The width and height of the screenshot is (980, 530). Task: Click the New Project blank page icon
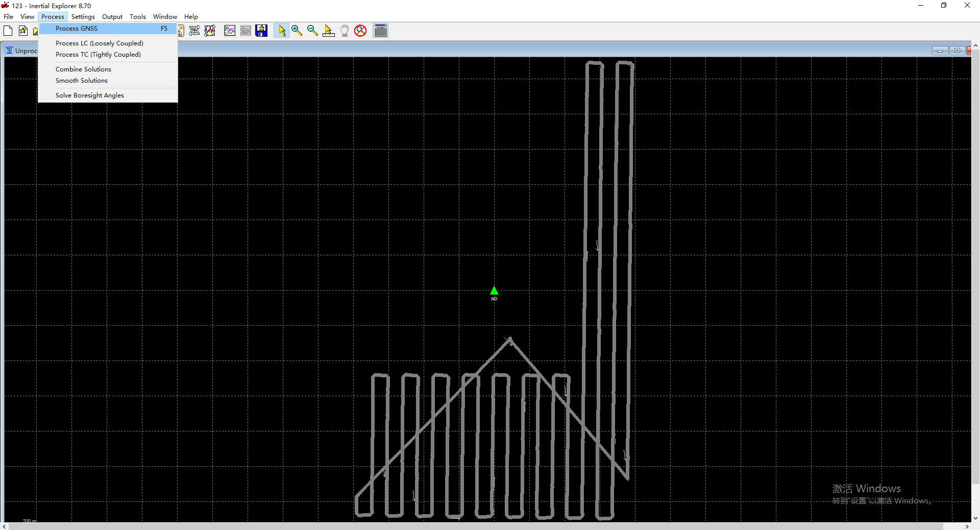tap(8, 31)
